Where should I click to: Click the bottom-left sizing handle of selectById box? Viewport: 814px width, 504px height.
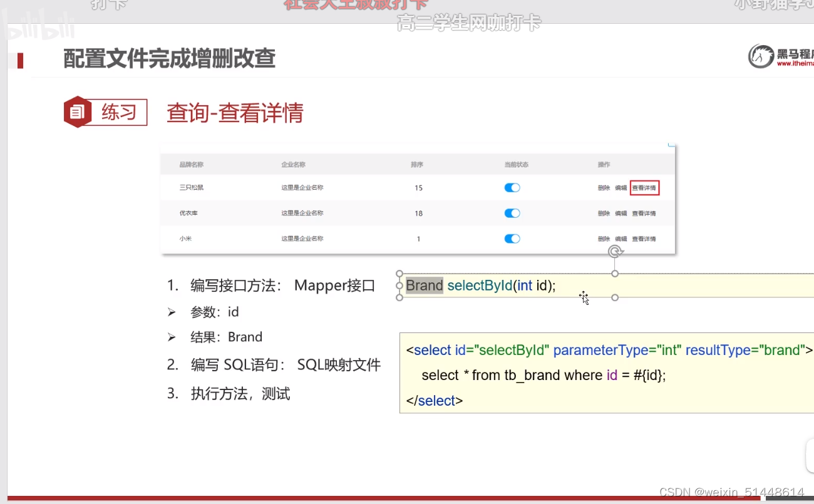pyautogui.click(x=399, y=297)
